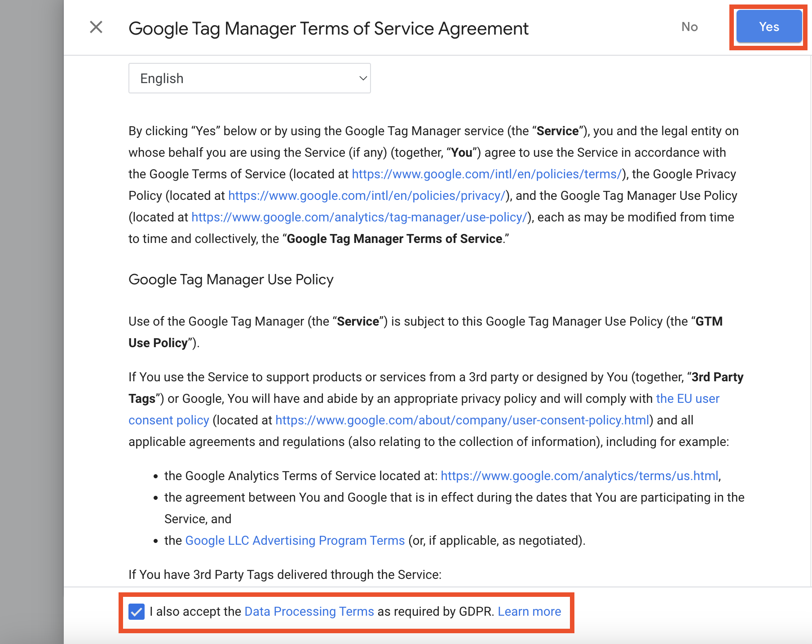Click the 'Google Tag Manager Use Policy' heading

pos(231,280)
